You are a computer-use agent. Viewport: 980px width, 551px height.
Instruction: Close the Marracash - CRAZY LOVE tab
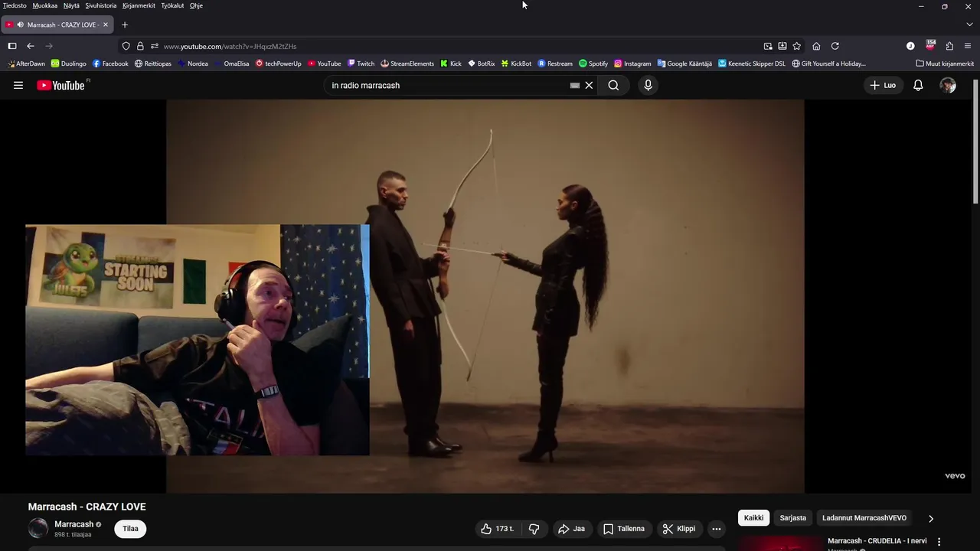coord(106,24)
